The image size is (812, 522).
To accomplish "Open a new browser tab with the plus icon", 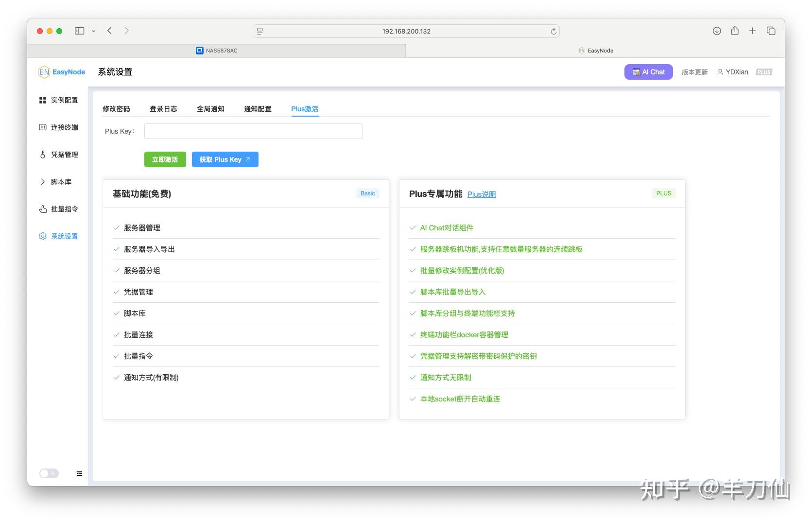I will 752,31.
